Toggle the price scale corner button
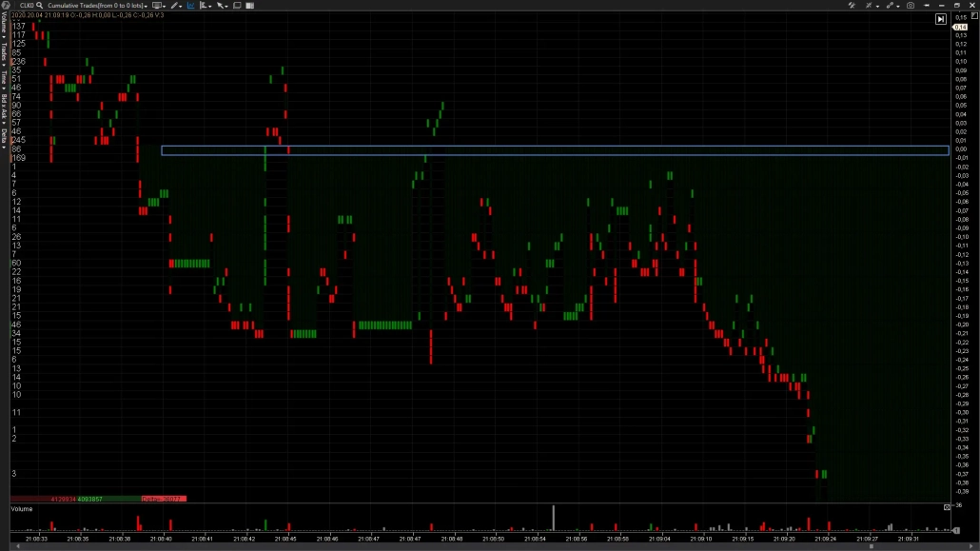The image size is (980, 551). point(972,16)
